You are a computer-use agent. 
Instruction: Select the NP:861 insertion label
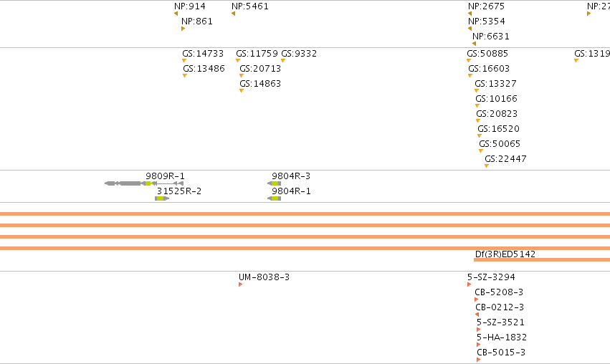click(x=197, y=21)
